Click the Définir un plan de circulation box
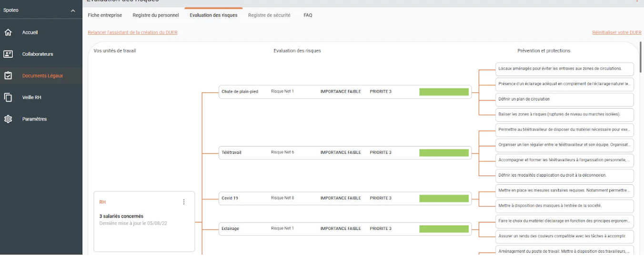The image size is (644, 258). 564,99
